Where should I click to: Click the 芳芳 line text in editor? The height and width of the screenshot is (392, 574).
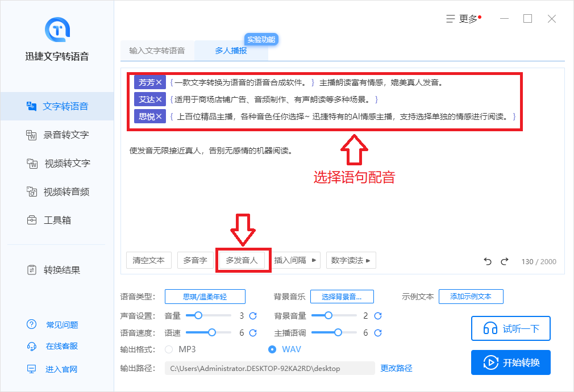pyautogui.click(x=307, y=83)
